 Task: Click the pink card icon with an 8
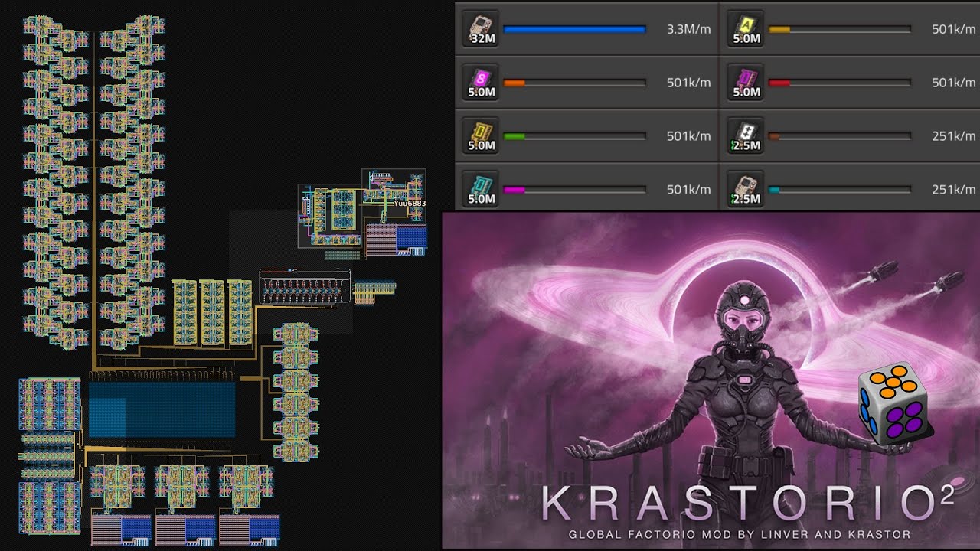coord(482,82)
